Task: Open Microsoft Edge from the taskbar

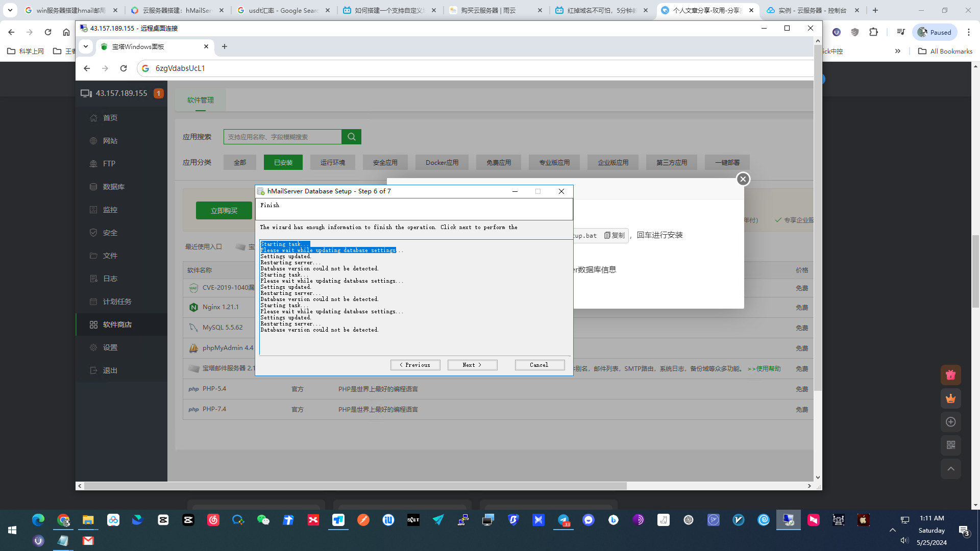Action: tap(38, 520)
